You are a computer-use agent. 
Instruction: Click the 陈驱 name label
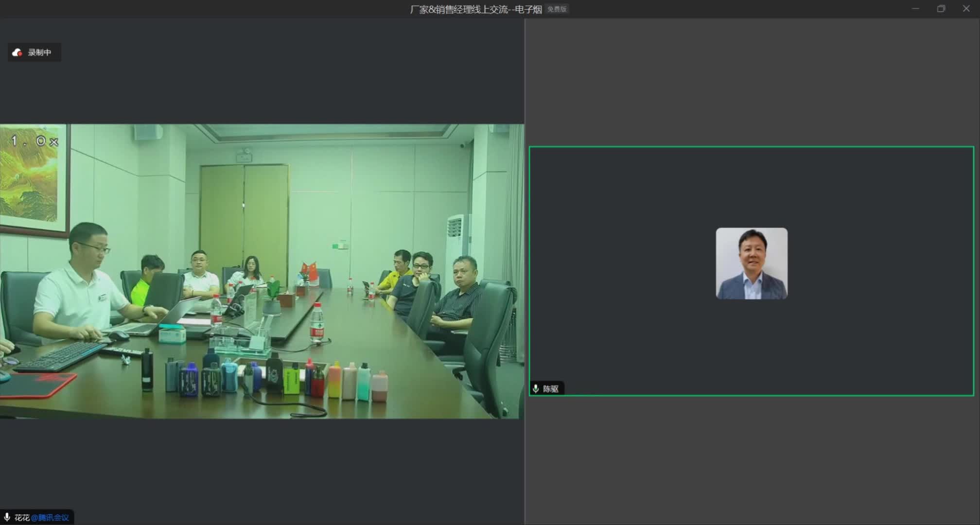tap(551, 389)
